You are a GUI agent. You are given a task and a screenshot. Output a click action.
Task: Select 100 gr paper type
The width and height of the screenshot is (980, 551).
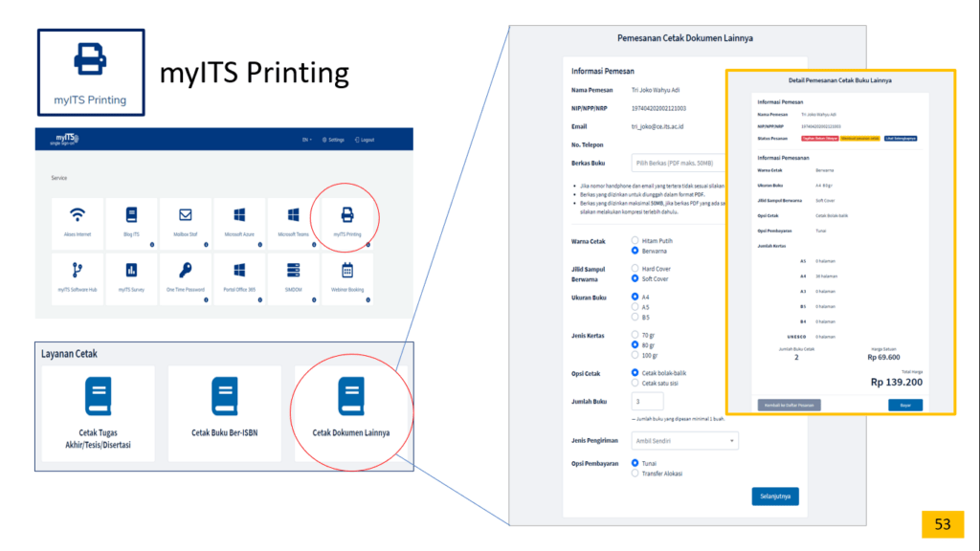coord(635,355)
